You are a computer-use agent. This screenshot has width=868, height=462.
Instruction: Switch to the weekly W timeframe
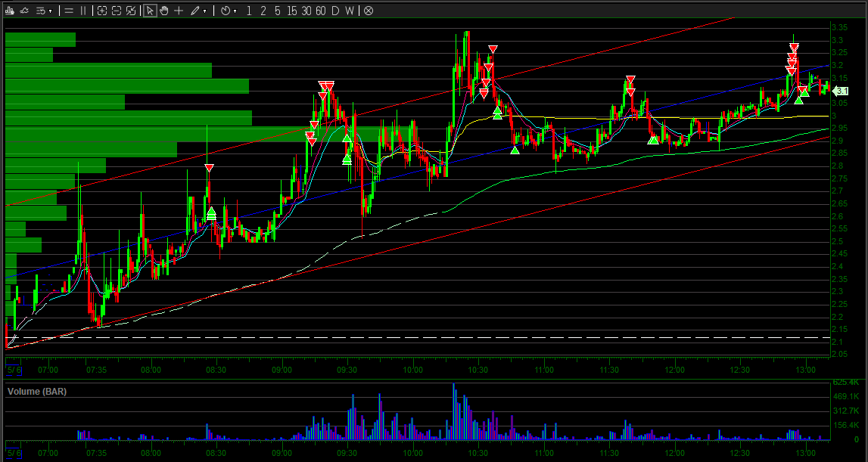(x=350, y=11)
